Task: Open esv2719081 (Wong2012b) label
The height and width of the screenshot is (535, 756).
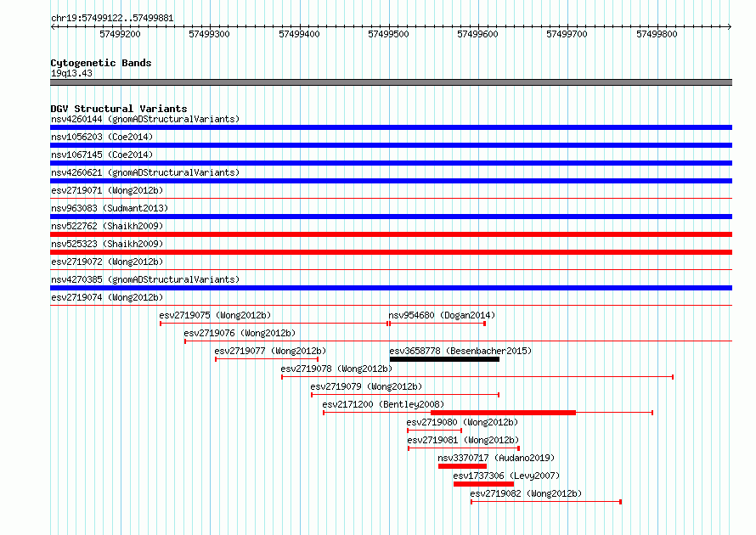Action: click(463, 440)
